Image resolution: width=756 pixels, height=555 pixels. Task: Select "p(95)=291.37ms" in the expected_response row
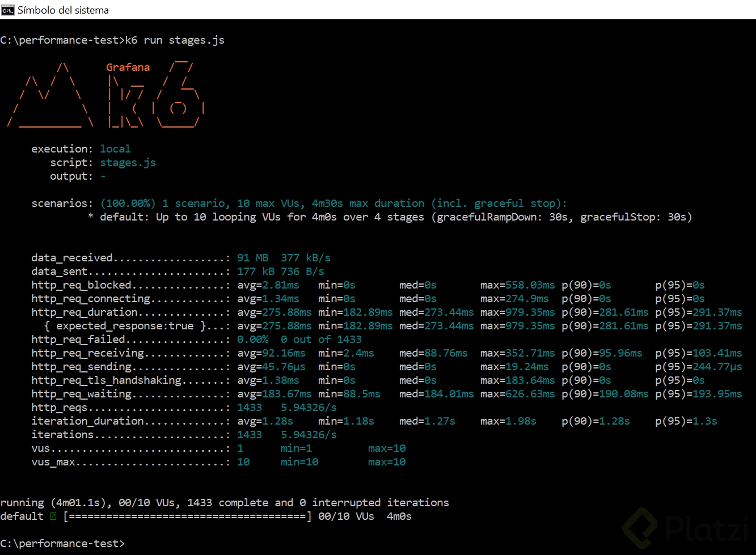point(699,326)
